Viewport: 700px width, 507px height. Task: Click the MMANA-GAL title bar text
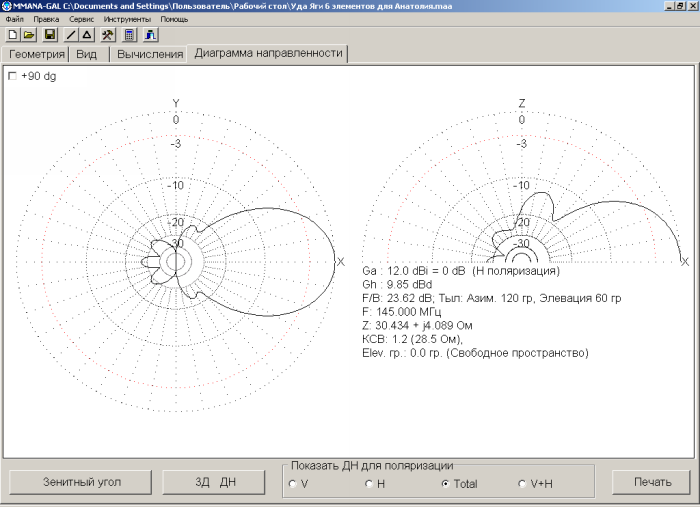(x=233, y=6)
